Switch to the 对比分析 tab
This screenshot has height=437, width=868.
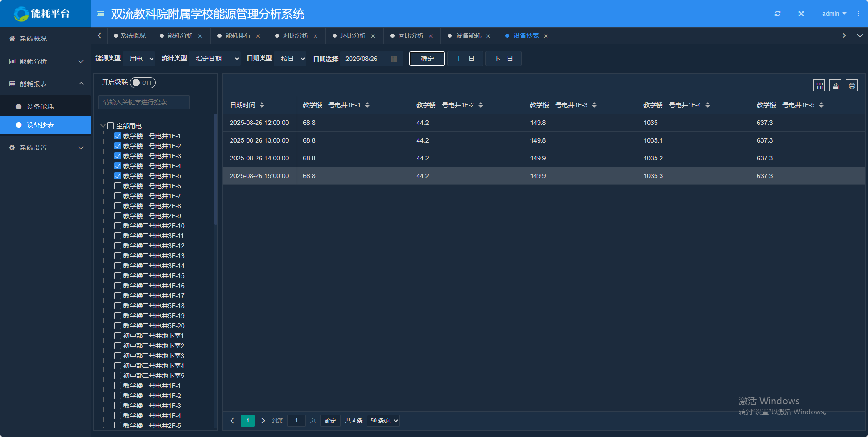click(296, 35)
